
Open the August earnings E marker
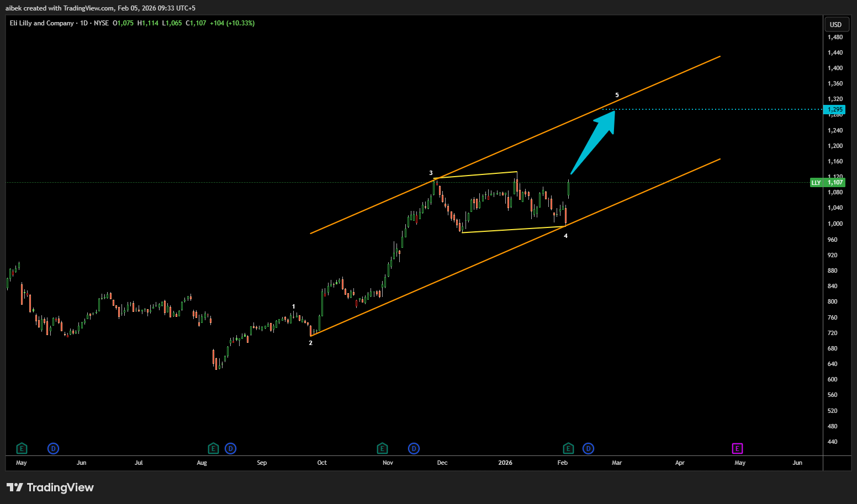coord(213,448)
